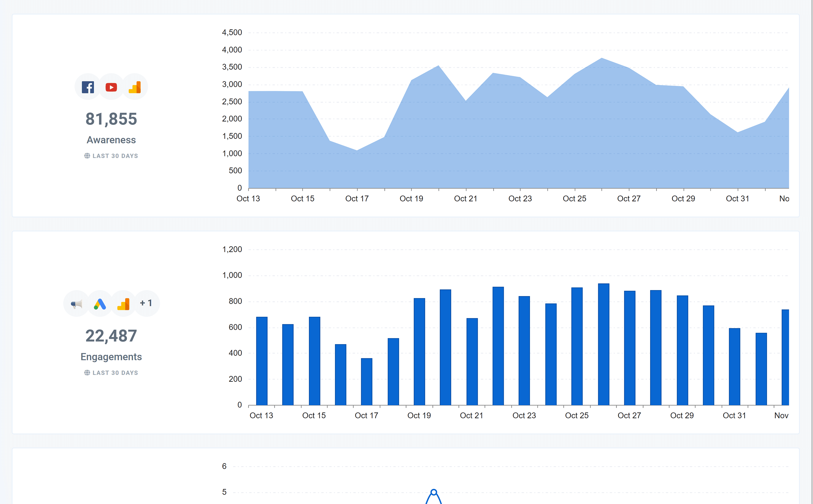
Task: Click 'Oct 15' axis label on Engagements chart
Action: [x=314, y=415]
